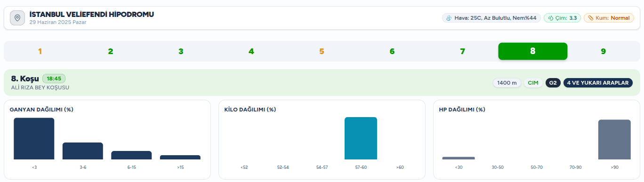The image size is (644, 182).
Task: Click the KİLO DAĞILIMI (%) chart title
Action: coord(250,110)
